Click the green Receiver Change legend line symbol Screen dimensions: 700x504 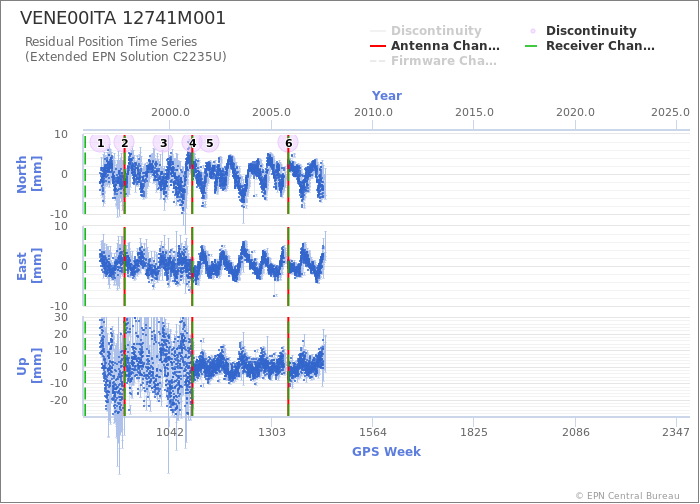pyautogui.click(x=531, y=46)
